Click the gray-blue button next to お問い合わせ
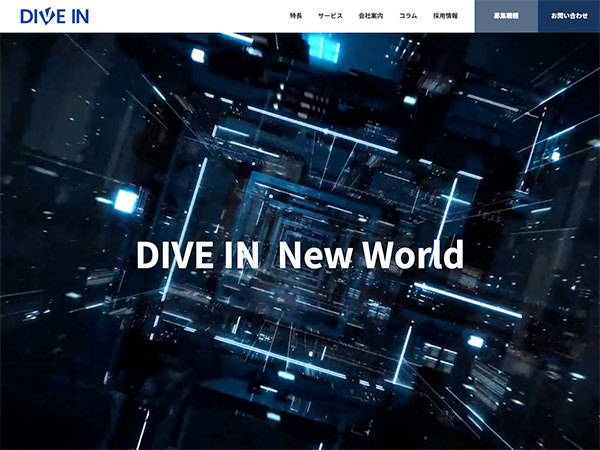The height and width of the screenshot is (450, 600). tap(506, 16)
